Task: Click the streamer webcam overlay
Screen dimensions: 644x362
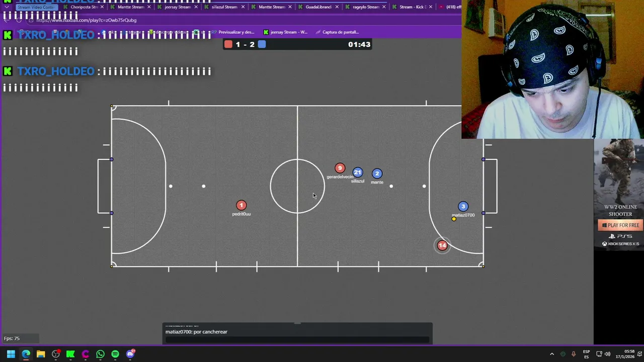Action: tap(553, 69)
